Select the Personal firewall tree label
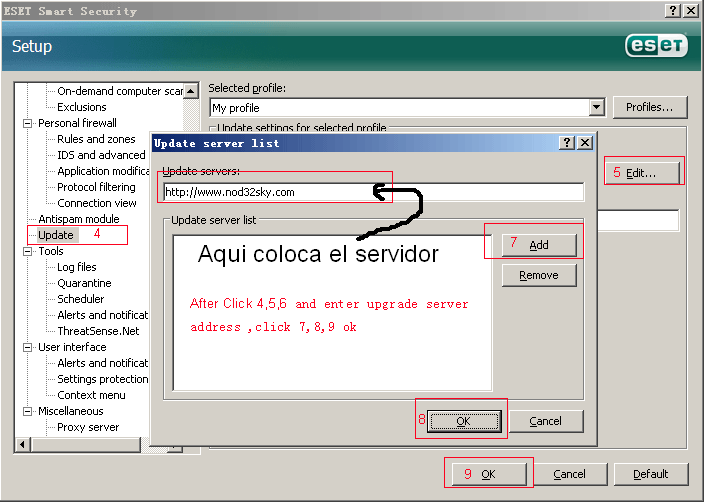 (77, 123)
